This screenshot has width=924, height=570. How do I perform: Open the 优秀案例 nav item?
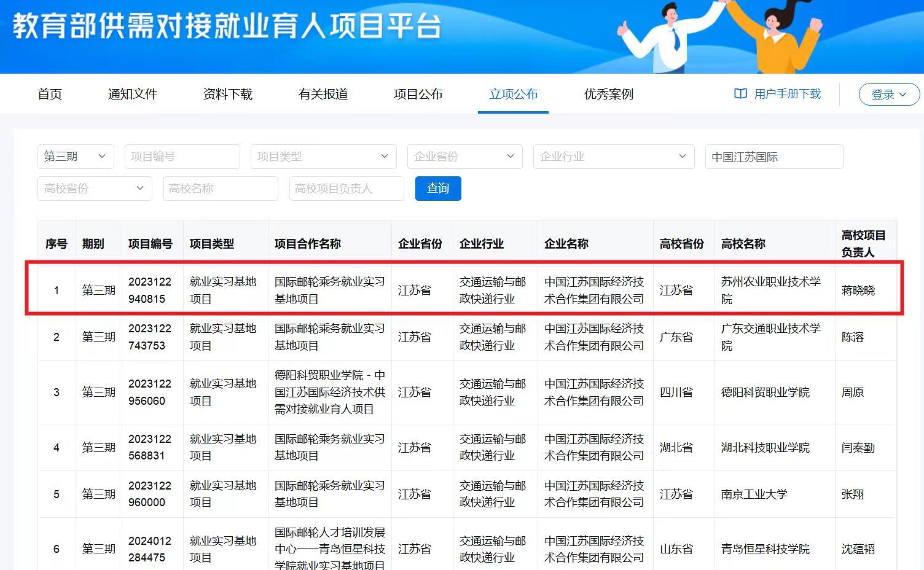click(x=609, y=94)
